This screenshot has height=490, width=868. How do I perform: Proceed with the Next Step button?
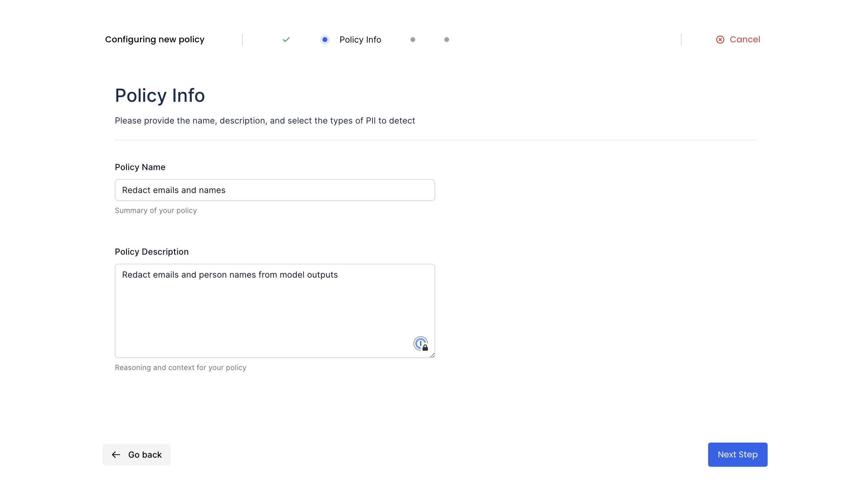point(738,455)
